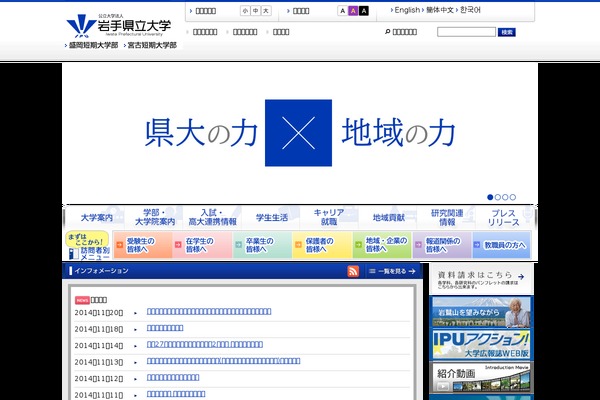Viewport: 600px width, 400px height.
Task: Go to 保護者の皆様へ visitor page
Action: tap(322, 245)
